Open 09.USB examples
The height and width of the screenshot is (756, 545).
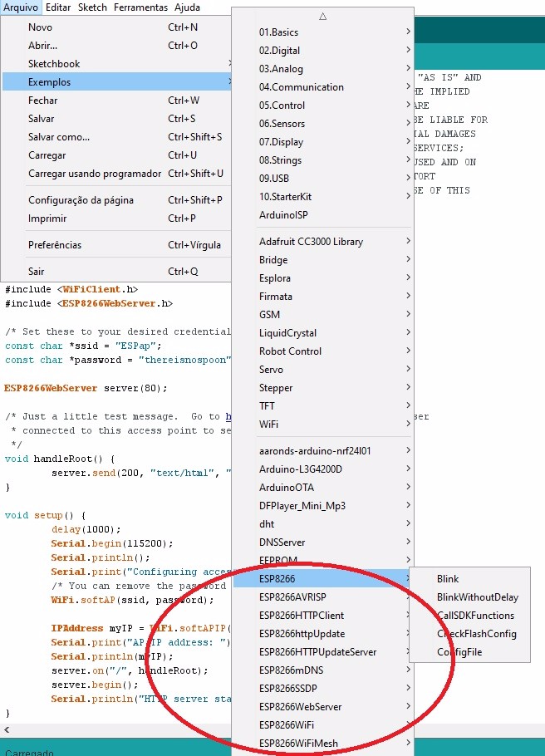(322, 179)
